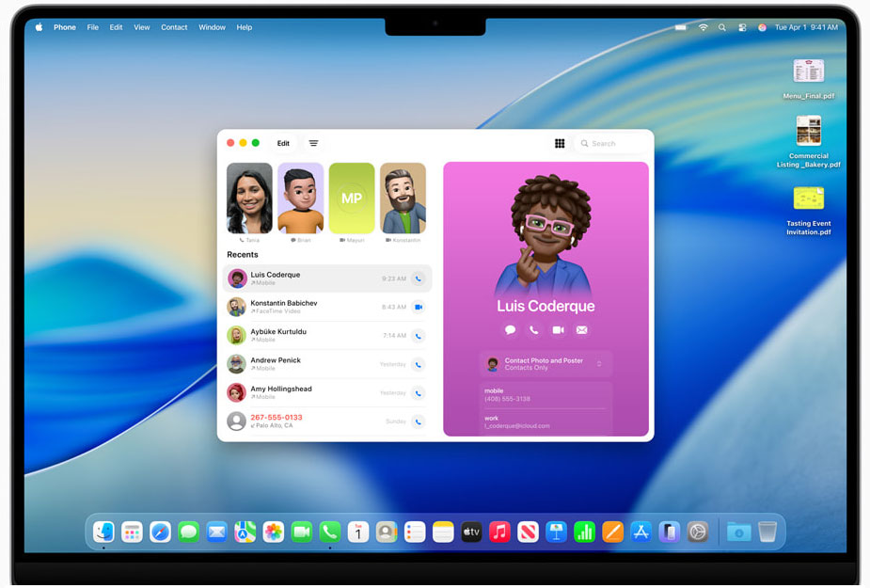The width and height of the screenshot is (870, 588).
Task: Start an audio call via the phone icon on Luis's card
Action: [533, 330]
